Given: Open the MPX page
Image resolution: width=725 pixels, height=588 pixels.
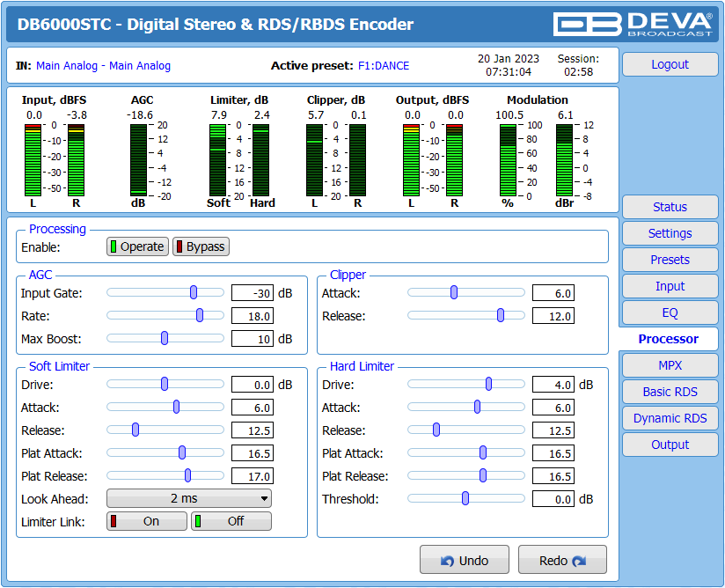Looking at the screenshot, I should 670,365.
